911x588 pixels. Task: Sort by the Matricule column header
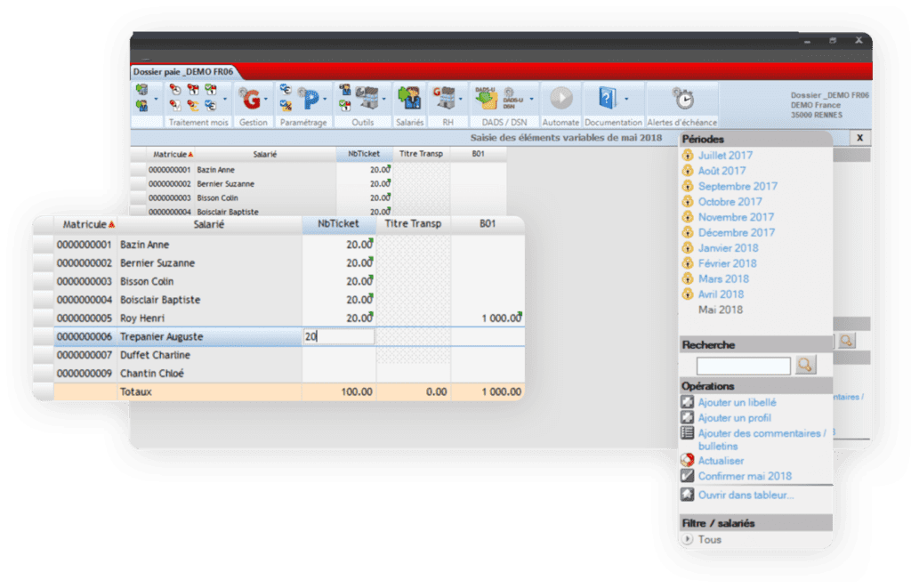point(85,224)
